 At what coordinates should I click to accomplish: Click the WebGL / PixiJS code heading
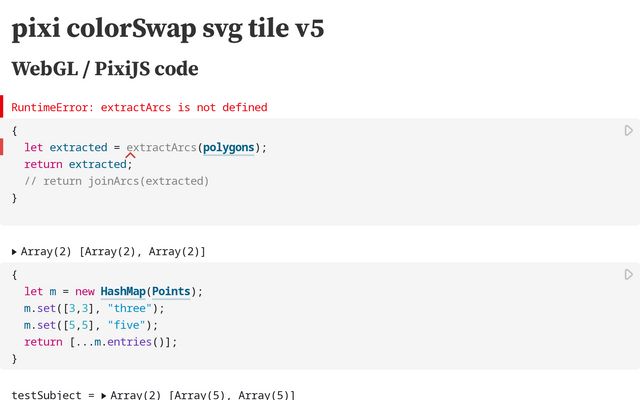tap(105, 69)
